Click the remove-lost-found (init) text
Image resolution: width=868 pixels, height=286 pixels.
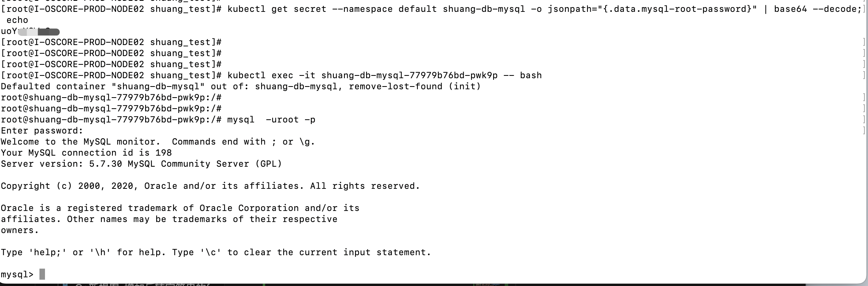click(415, 87)
